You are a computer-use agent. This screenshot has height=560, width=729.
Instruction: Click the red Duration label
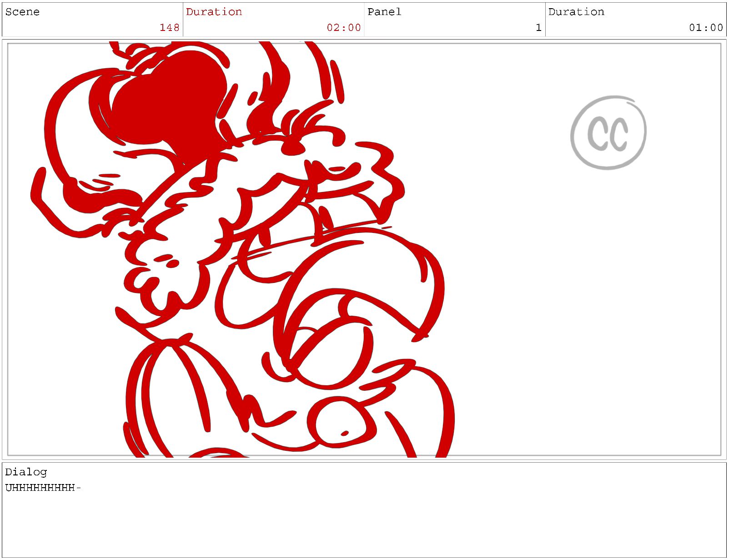click(214, 12)
